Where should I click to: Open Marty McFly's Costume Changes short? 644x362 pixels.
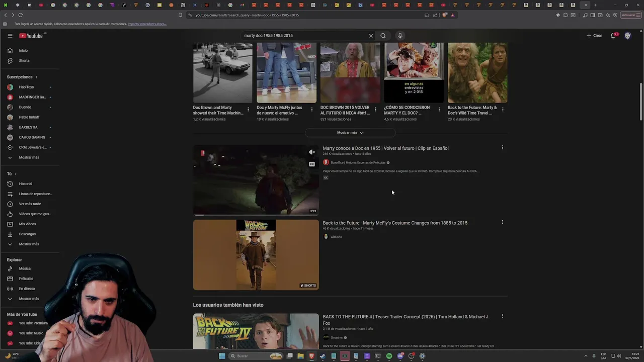[x=395, y=223]
